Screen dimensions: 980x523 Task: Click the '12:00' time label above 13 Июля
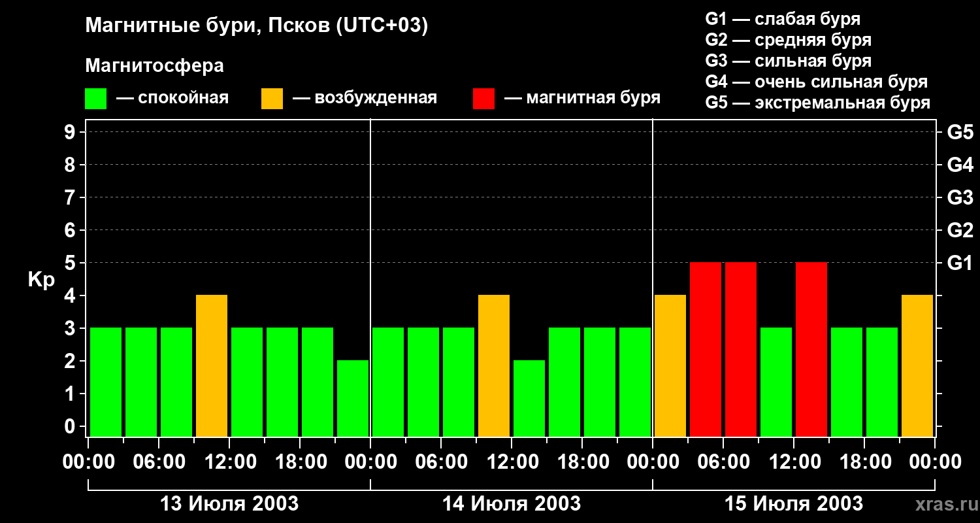click(229, 462)
